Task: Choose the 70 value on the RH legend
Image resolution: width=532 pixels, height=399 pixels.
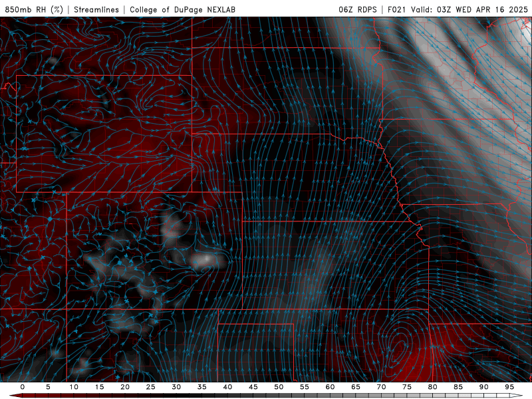Action: 381,387
